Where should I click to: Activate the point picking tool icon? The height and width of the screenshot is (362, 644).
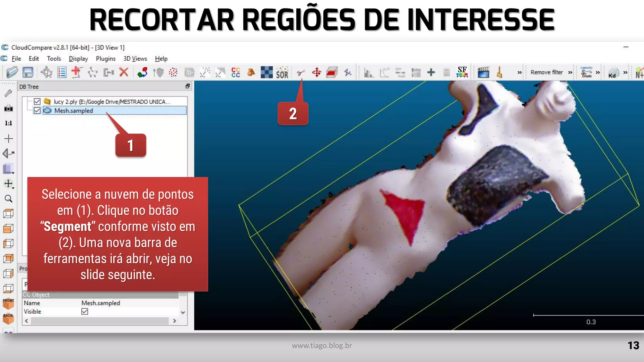tap(47, 72)
